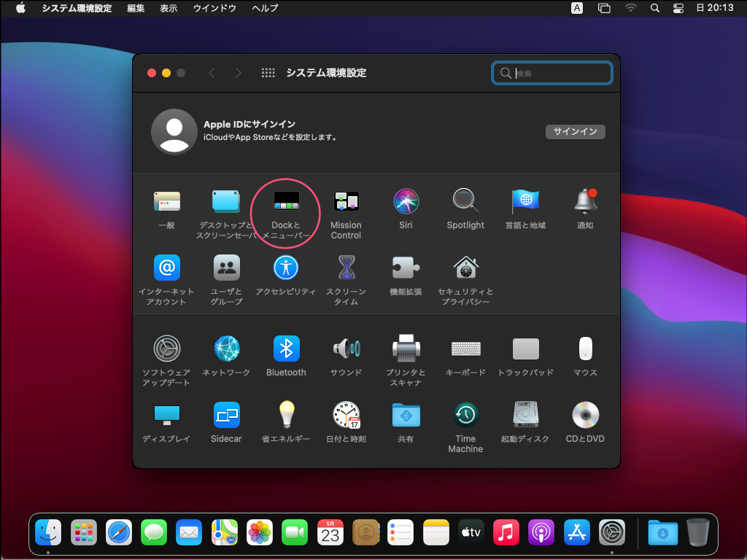Open ネットワーク preferences
This screenshot has height=560, width=747.
[x=226, y=349]
